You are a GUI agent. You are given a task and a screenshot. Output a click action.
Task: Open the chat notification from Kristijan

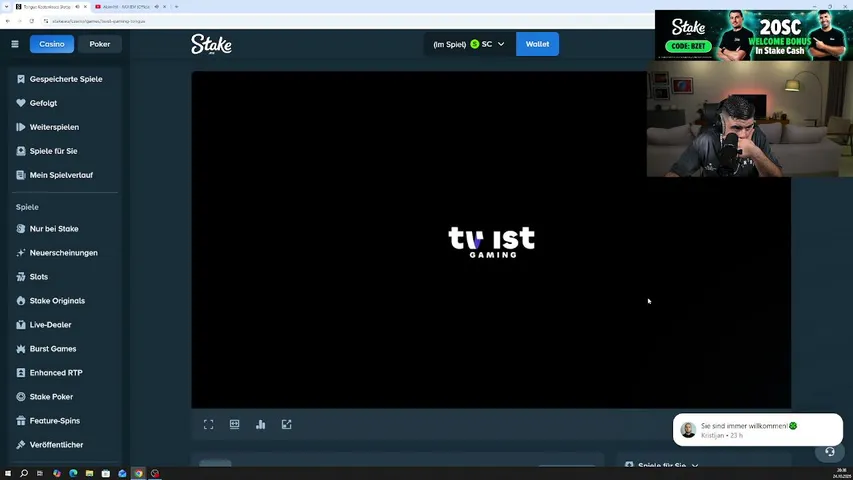[x=757, y=430]
